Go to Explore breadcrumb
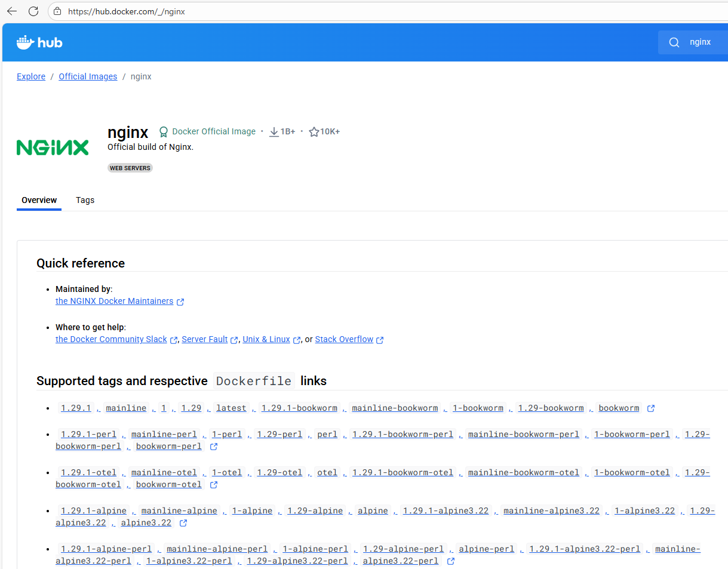The height and width of the screenshot is (569, 728). point(31,76)
